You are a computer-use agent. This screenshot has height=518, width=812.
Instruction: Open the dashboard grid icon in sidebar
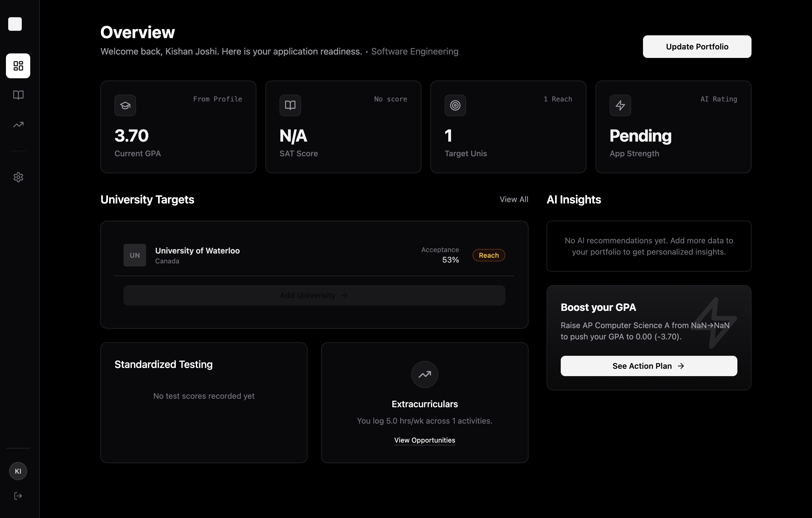click(18, 66)
